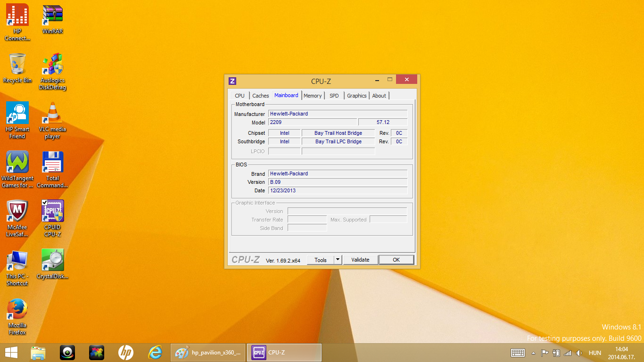Open Auslogics DiskDefrag desktop icon
Viewport: 644px width, 362px height.
click(x=52, y=65)
